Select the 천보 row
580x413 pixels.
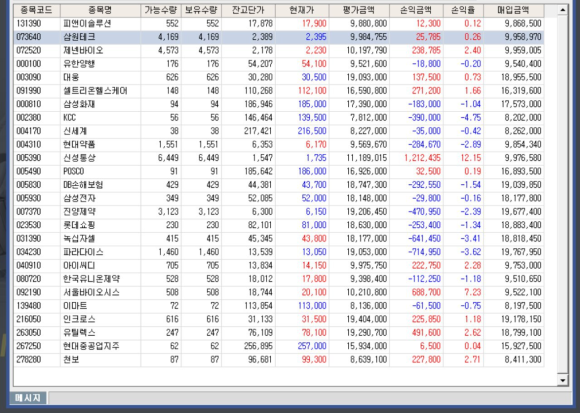click(279, 359)
